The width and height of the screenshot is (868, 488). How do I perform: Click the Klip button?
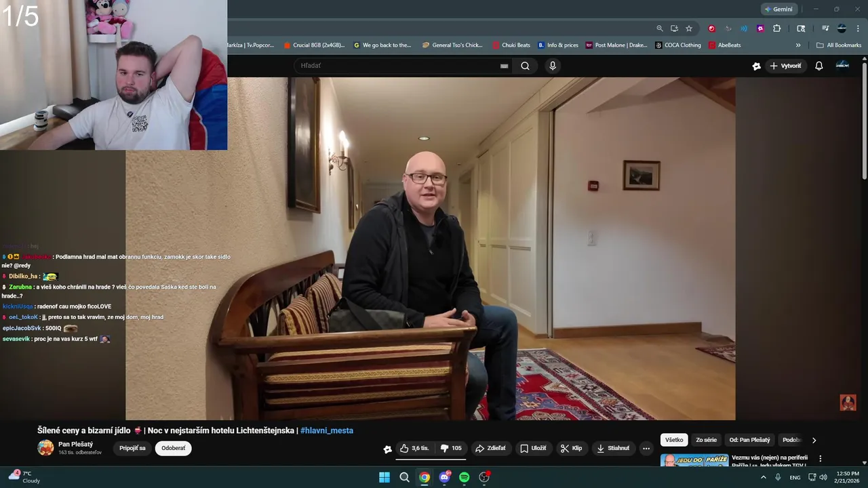[x=571, y=448]
